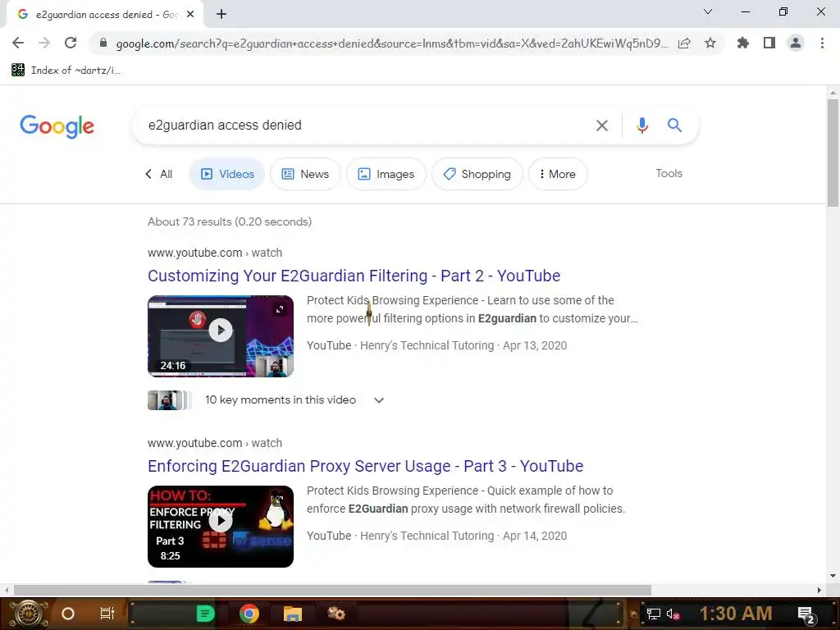
Task: Bookmark this page with the star icon
Action: tap(710, 43)
